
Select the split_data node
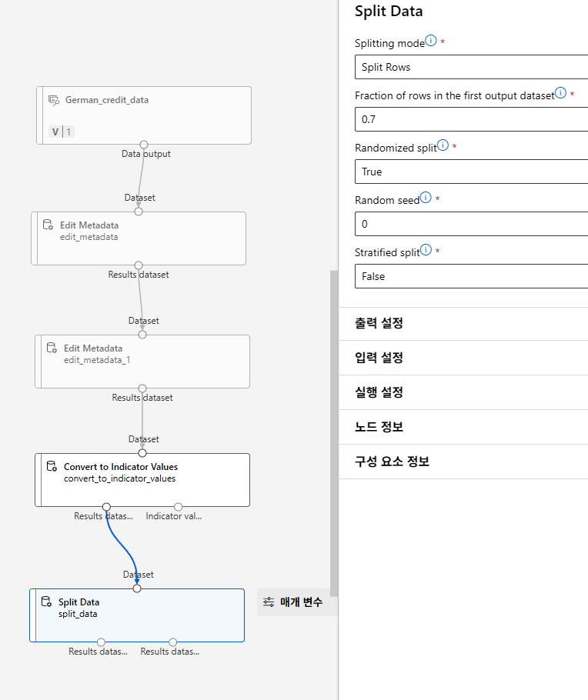[x=137, y=615]
